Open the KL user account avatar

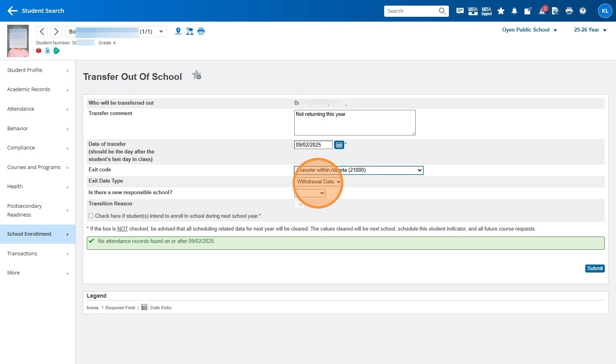[x=605, y=11]
